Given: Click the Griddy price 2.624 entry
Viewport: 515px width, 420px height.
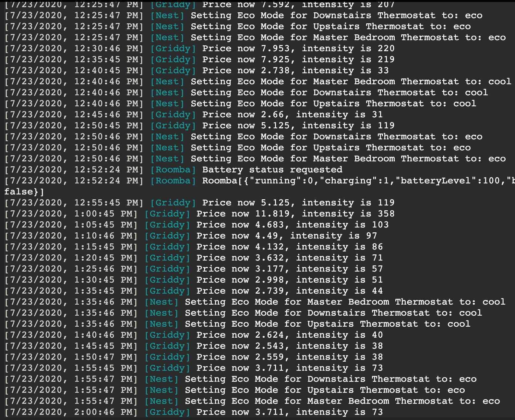Looking at the screenshot, I should click(194, 335).
